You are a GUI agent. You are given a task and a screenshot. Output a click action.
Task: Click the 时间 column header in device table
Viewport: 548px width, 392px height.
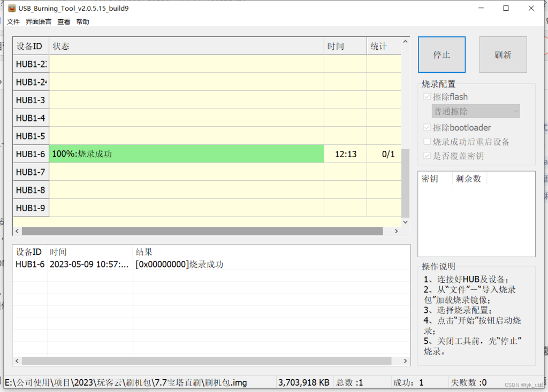pyautogui.click(x=345, y=46)
